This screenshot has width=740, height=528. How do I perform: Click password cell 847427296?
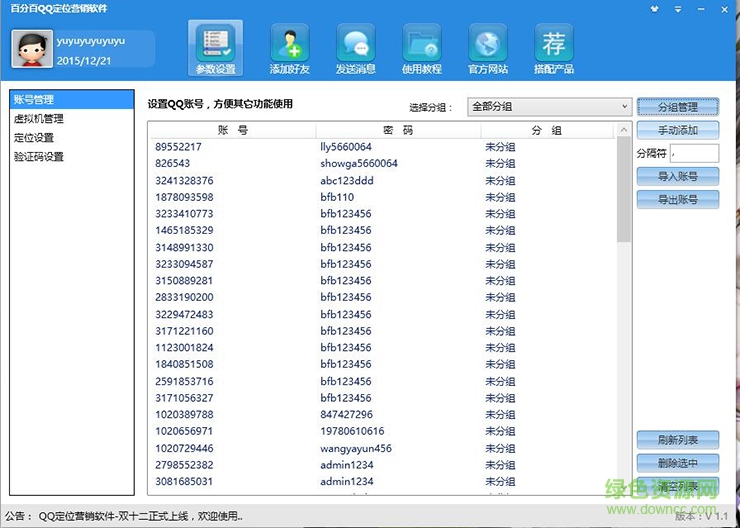tap(346, 415)
